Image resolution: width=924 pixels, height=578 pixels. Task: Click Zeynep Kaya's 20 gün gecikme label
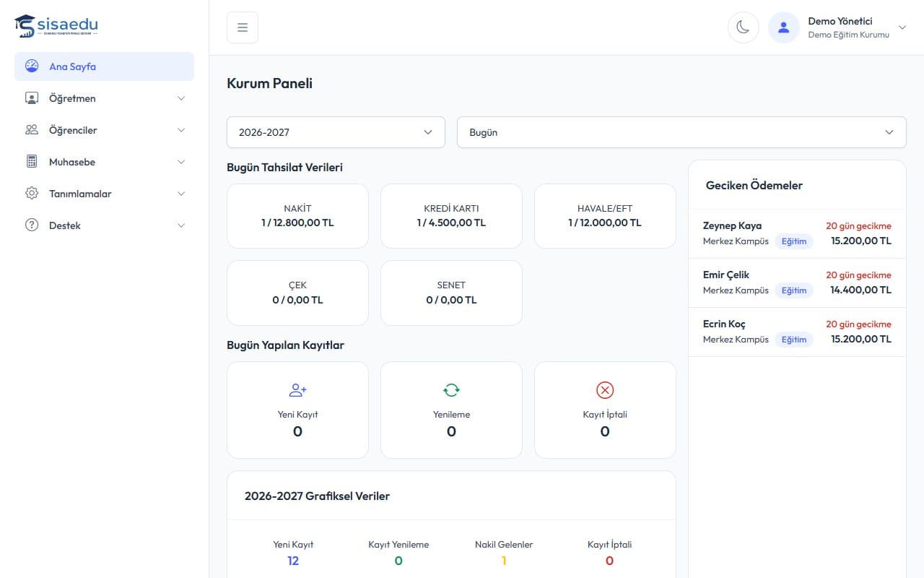point(858,225)
